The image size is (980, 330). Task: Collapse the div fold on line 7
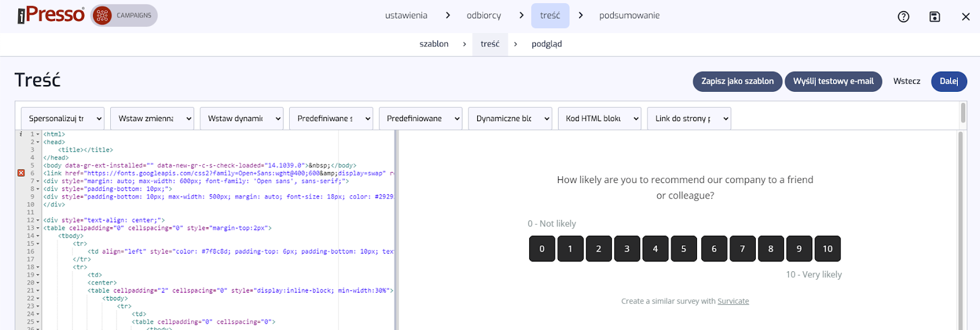(x=38, y=181)
